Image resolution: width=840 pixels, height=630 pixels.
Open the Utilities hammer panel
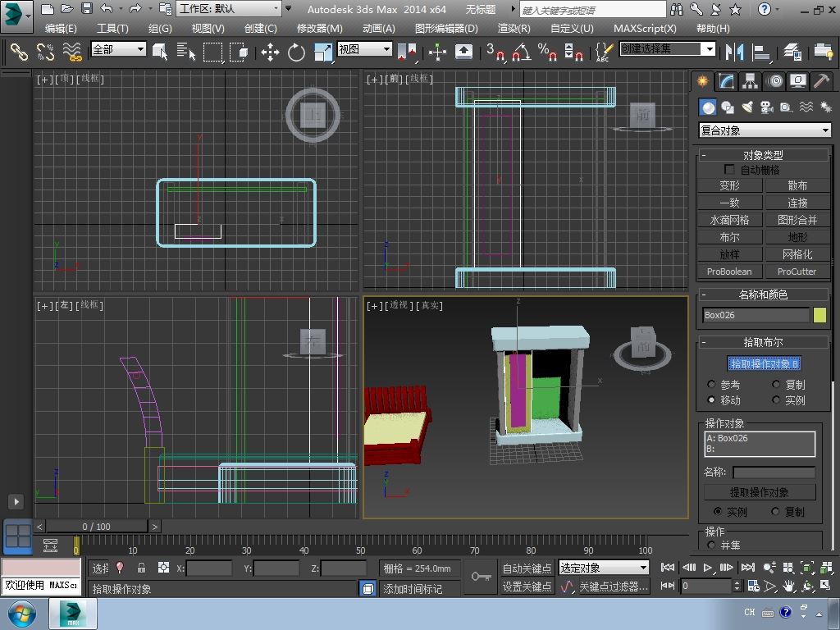click(821, 81)
